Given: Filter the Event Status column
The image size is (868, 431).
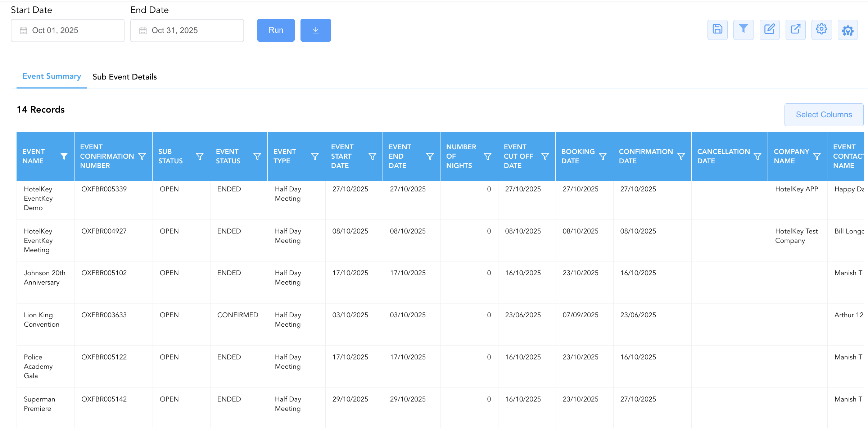Looking at the screenshot, I should click(x=257, y=156).
